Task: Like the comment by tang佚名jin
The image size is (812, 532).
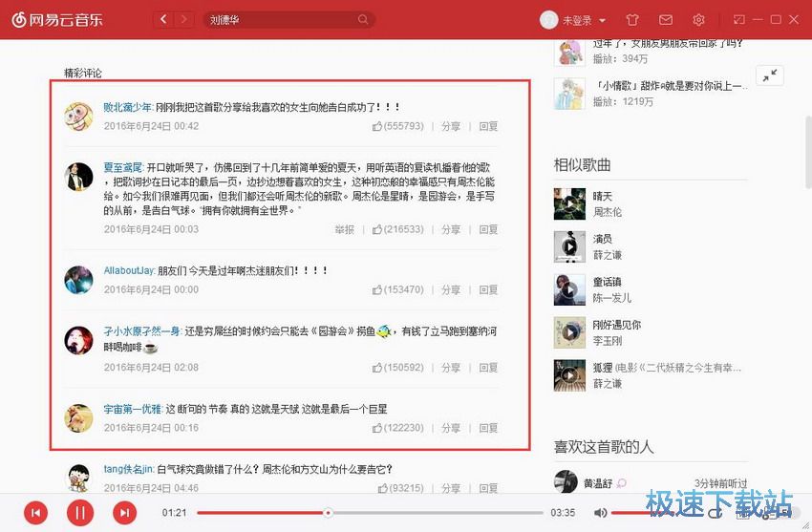Action: (x=400, y=488)
